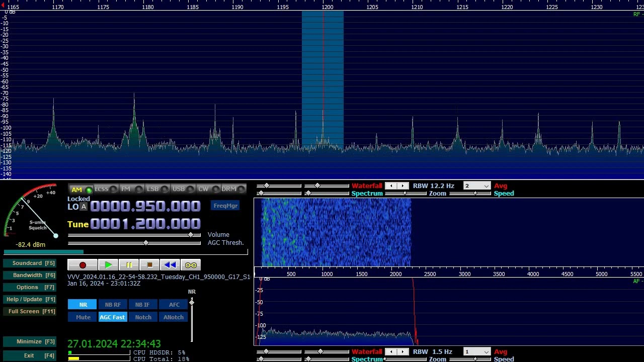
Task: Enable the NB RF noise blanker
Action: [x=113, y=305]
